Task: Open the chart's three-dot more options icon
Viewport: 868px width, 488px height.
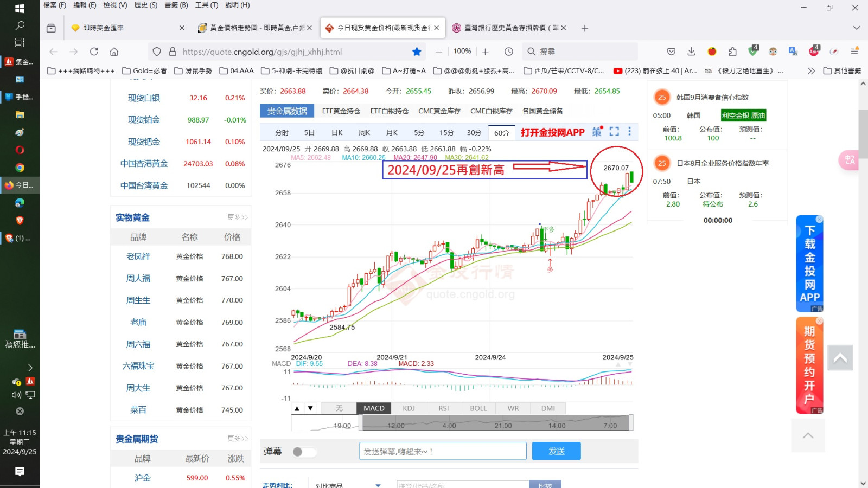Action: [x=629, y=131]
